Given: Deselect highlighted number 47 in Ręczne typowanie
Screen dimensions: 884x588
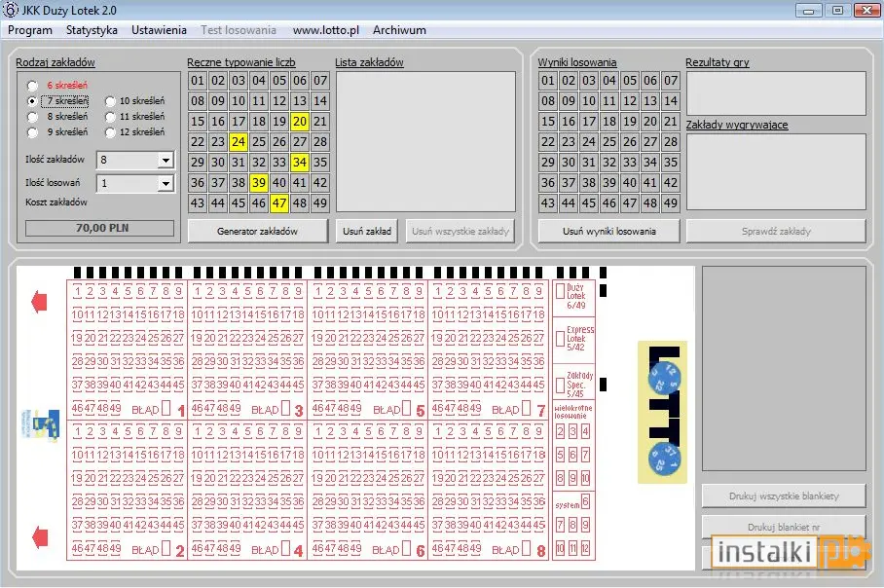Looking at the screenshot, I should click(279, 202).
